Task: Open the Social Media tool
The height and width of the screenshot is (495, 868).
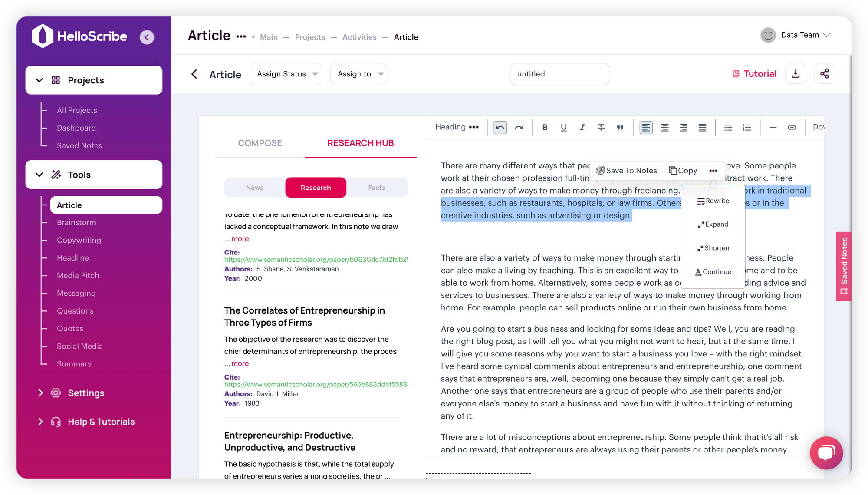Action: pyautogui.click(x=80, y=346)
